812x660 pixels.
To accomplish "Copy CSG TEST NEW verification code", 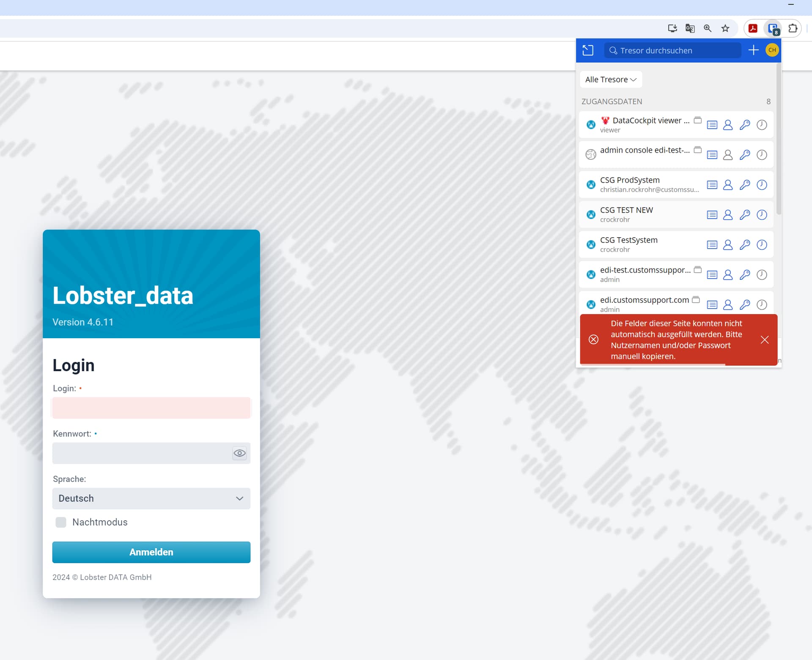I will coord(762,215).
